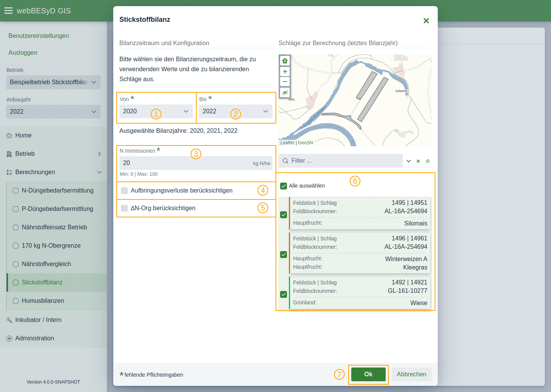Screen dimensions: 551x392
Task: Click the Betrieb building icon in sidebar
Action: point(9,154)
